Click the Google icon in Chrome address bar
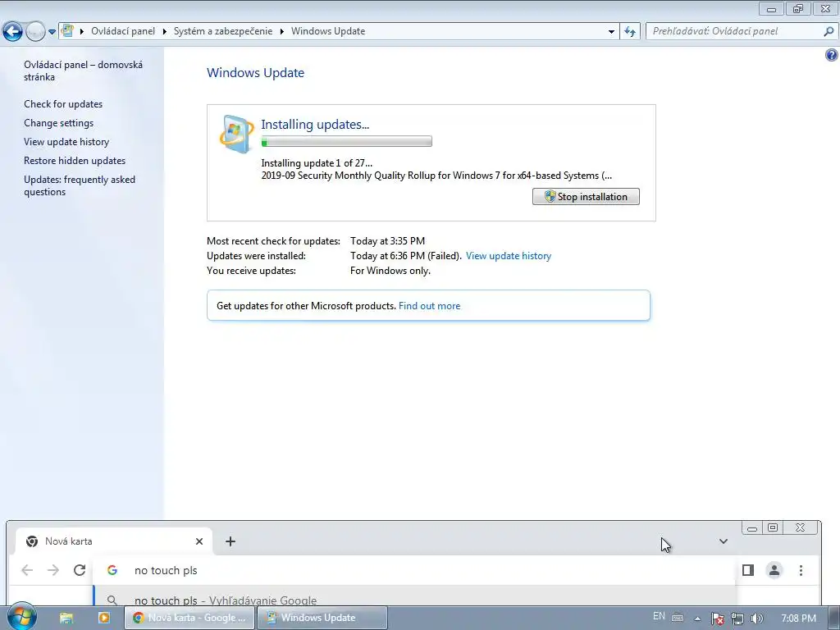Image resolution: width=840 pixels, height=630 pixels. (112, 570)
